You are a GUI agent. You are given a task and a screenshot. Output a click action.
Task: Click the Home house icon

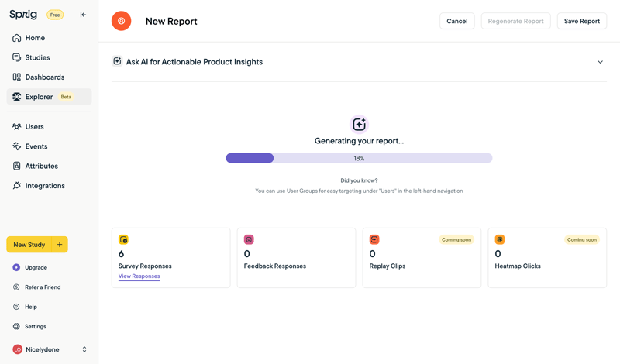[16, 38]
